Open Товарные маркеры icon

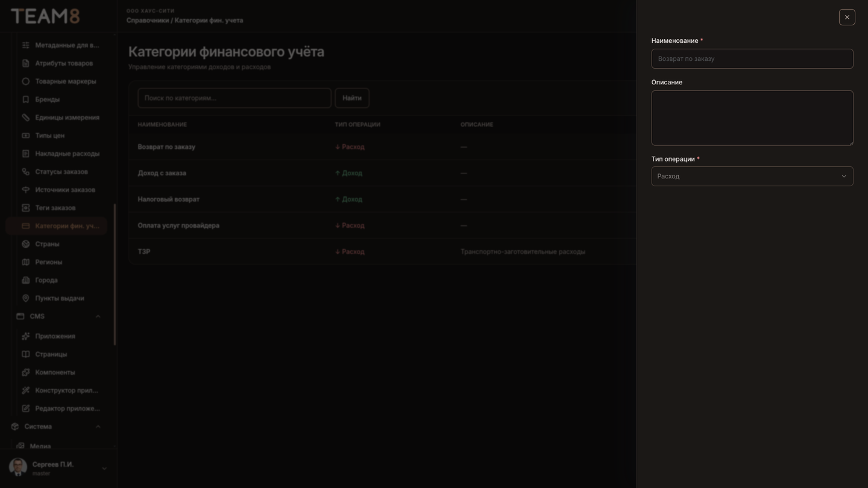coord(25,81)
